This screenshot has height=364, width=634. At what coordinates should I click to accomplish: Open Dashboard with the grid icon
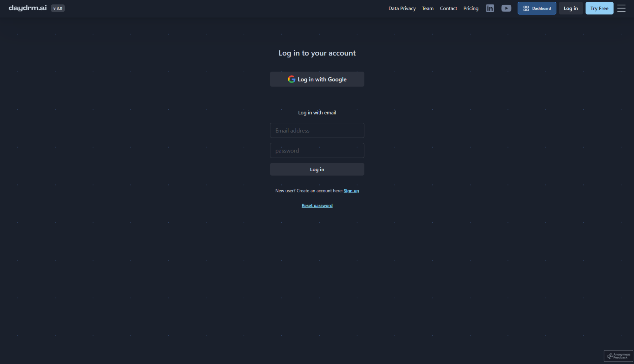[x=537, y=8]
